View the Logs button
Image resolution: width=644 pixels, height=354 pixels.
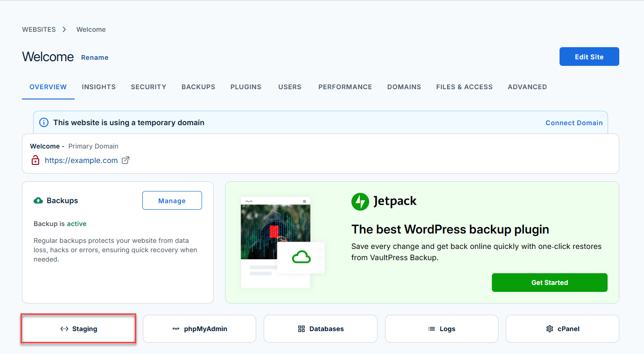441,329
